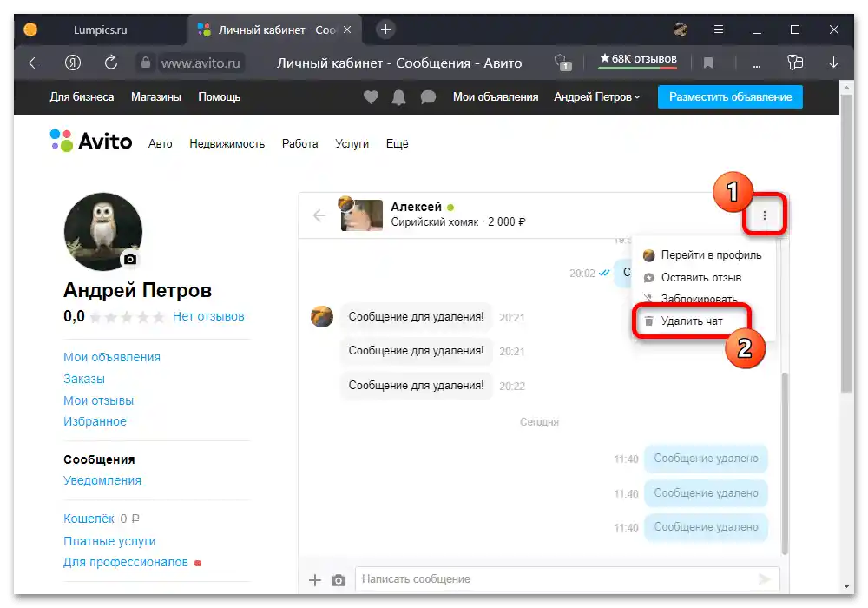This screenshot has height=608, width=868.
Task: Select Оставить отзыв menu item
Action: point(693,278)
